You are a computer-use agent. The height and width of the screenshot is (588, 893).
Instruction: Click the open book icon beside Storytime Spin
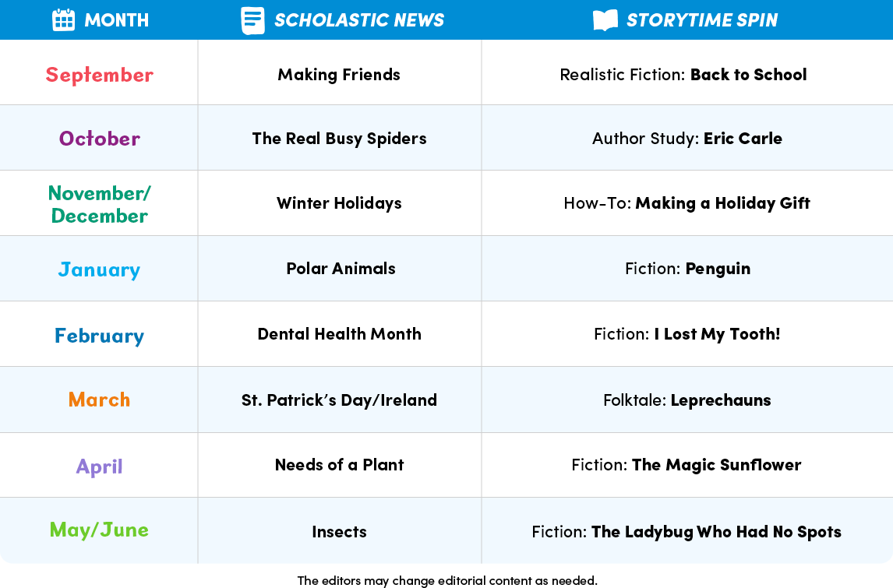[605, 20]
